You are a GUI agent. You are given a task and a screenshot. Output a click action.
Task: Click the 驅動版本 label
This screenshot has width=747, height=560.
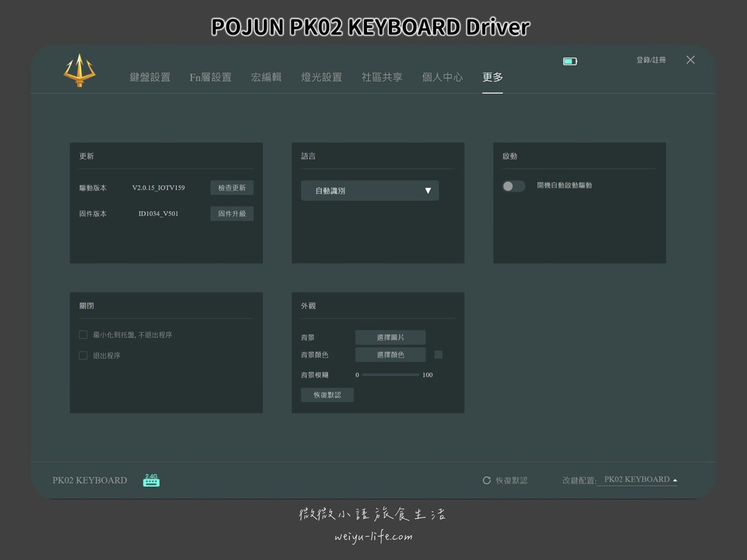coord(93,188)
